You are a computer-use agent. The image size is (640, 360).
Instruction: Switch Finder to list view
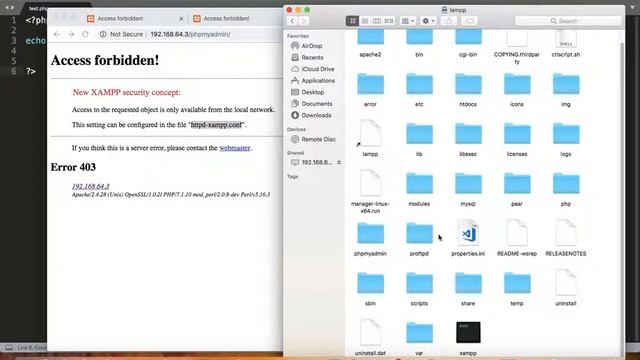tap(364, 21)
